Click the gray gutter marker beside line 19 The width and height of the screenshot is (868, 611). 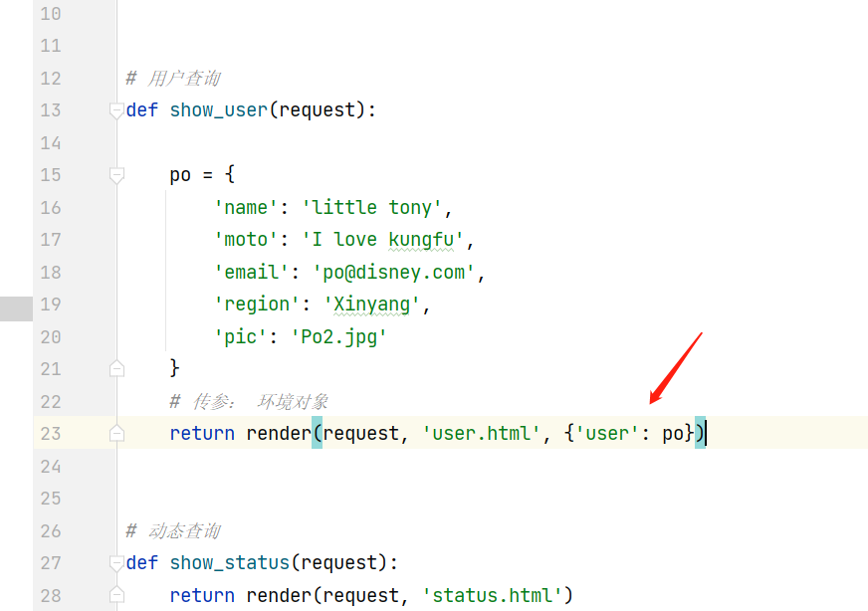click(16, 308)
